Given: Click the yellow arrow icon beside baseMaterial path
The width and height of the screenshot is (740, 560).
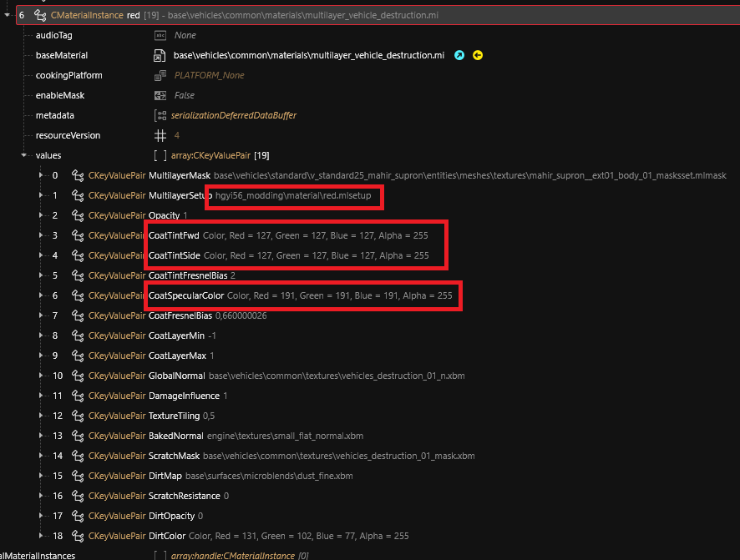Looking at the screenshot, I should tap(478, 56).
